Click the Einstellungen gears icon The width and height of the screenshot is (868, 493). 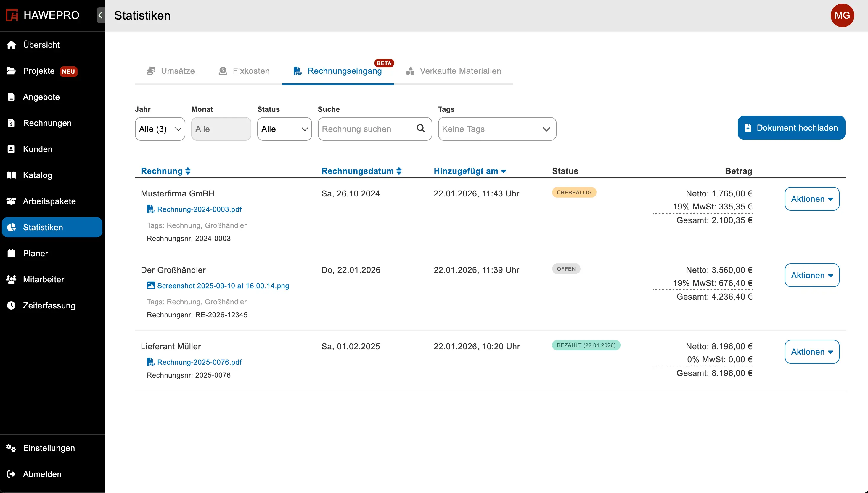tap(11, 448)
